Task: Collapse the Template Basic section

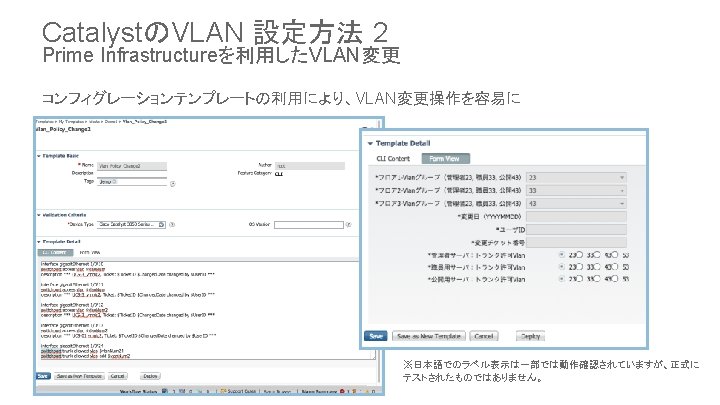Action: click(x=39, y=156)
